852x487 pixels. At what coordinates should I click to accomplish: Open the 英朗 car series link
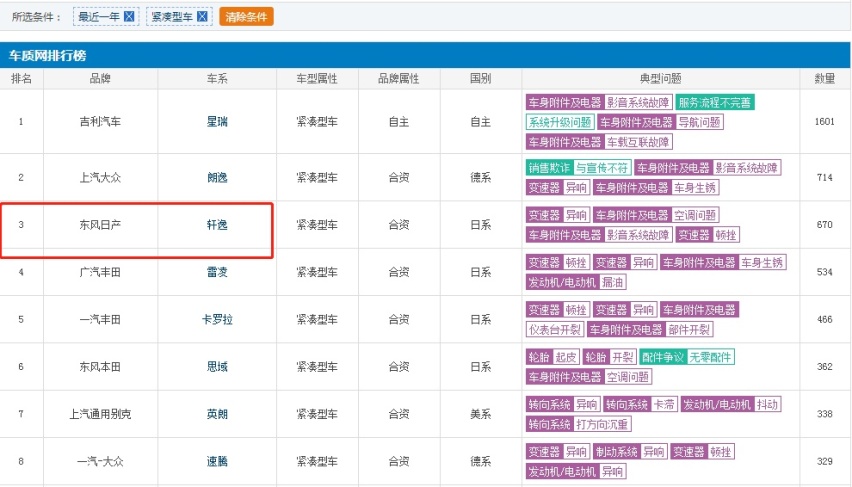click(217, 414)
